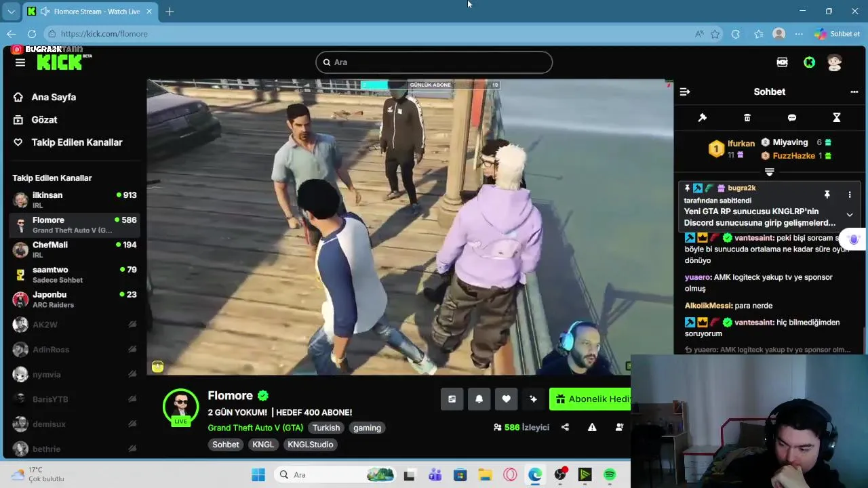The image size is (868, 488).
Task: Click the Abonelik Hediye gift button
Action: [590, 399]
